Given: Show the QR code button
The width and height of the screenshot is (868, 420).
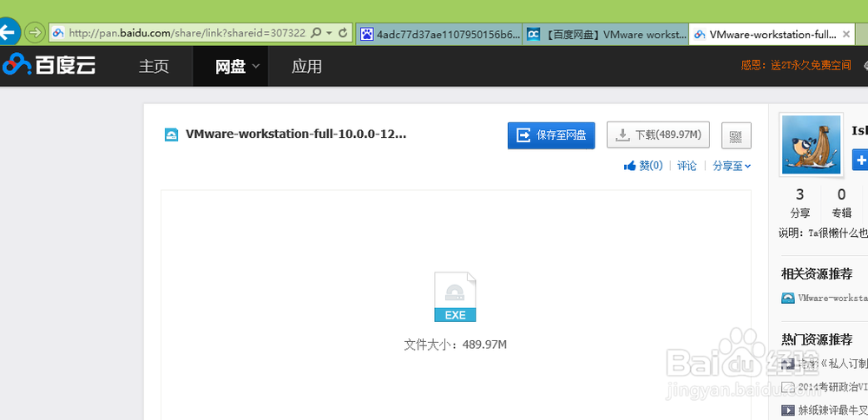Looking at the screenshot, I should point(736,135).
